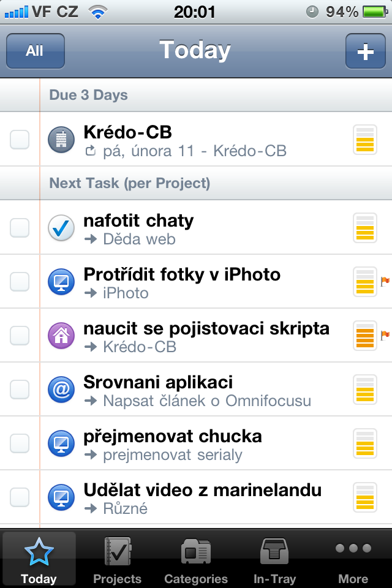Mark nafotit chaty as complete
Image resolution: width=392 pixels, height=588 pixels.
click(19, 227)
